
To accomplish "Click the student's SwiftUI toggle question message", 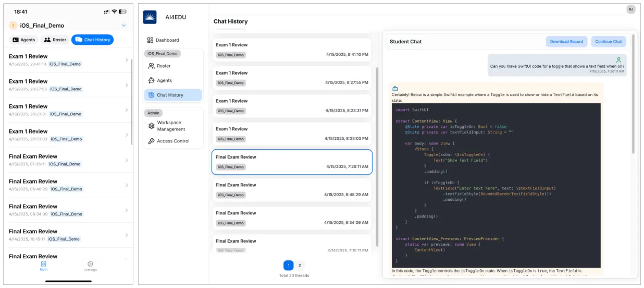I will 557,65.
